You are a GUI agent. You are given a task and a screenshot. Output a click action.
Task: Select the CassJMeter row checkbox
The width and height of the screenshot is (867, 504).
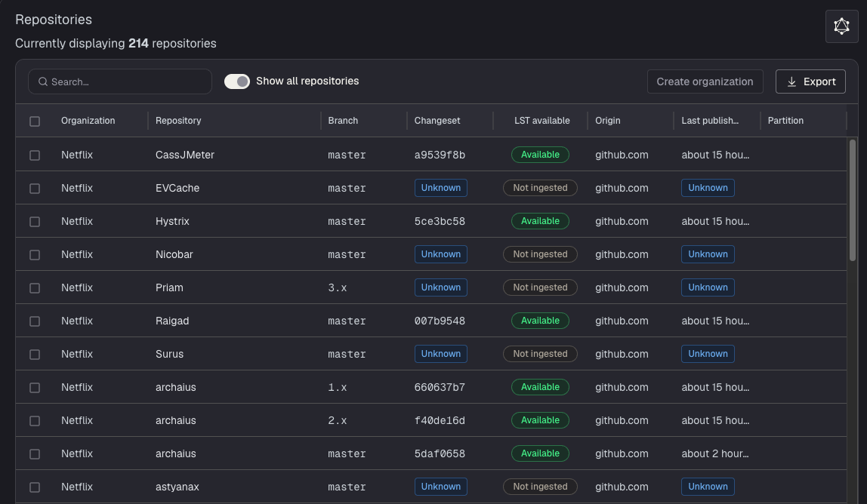click(35, 155)
